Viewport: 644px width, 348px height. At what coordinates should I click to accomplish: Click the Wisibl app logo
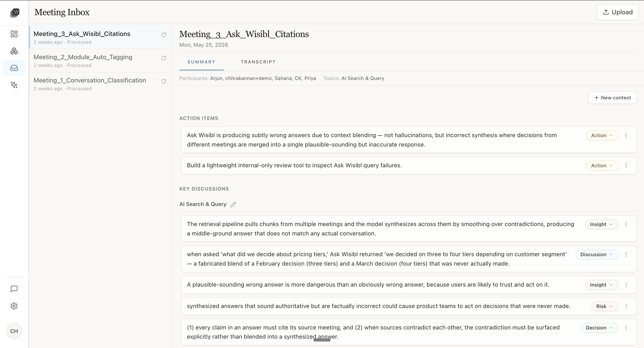(x=15, y=13)
